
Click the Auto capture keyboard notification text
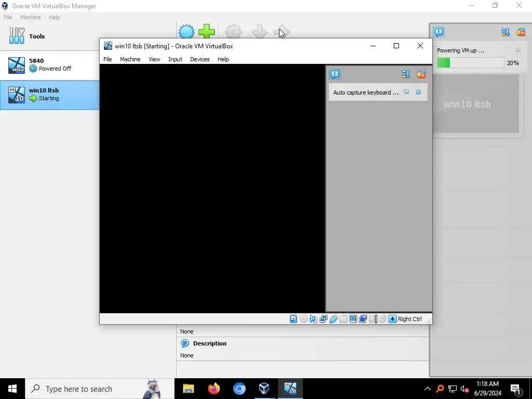(x=365, y=92)
